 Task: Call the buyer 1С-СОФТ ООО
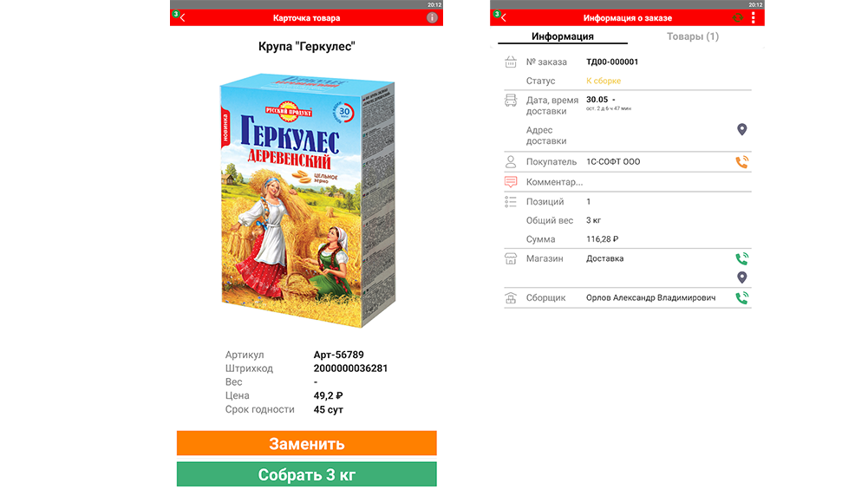pos(741,162)
